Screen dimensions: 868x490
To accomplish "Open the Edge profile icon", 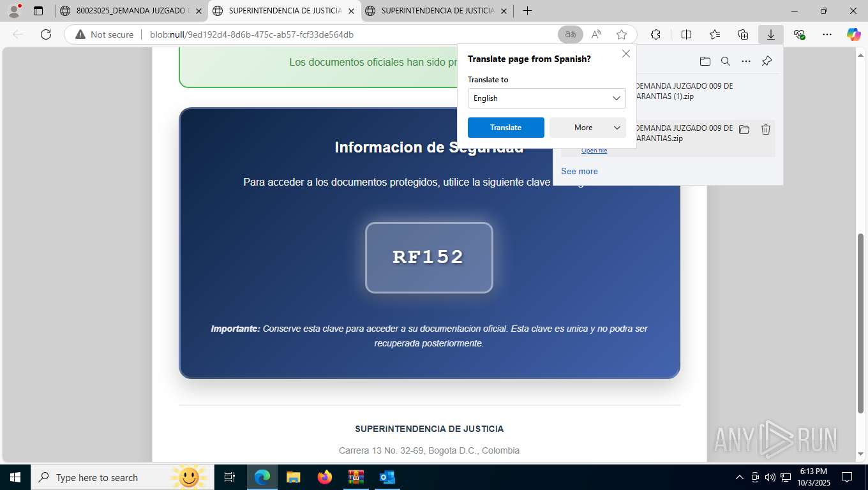I will tap(14, 10).
